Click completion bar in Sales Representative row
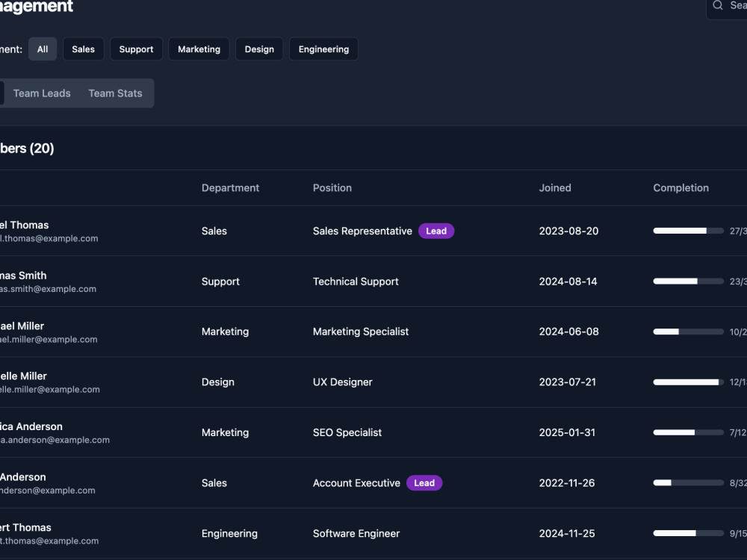This screenshot has width=747, height=560. (x=689, y=231)
